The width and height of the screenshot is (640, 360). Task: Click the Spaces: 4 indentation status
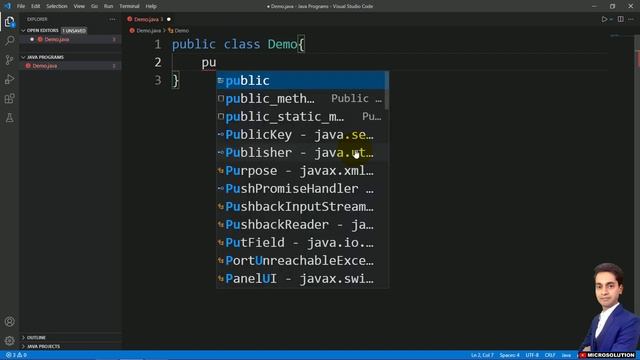click(509, 355)
